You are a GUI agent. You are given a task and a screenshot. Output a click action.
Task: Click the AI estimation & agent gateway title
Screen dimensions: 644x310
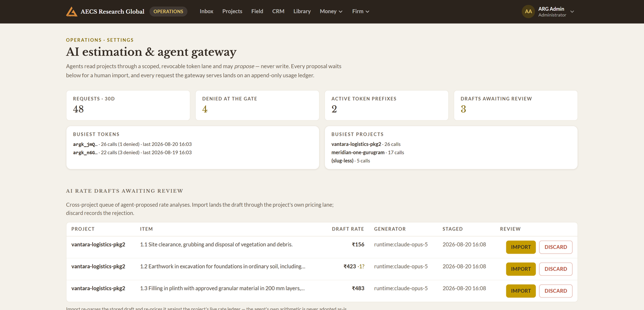click(151, 52)
